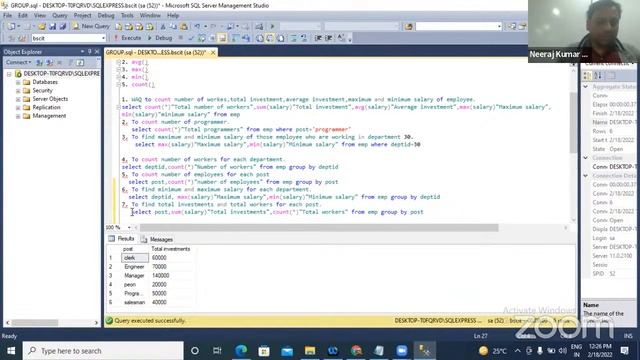The width and height of the screenshot is (640, 360).
Task: Open the Connect dropdown in Object Explorer
Action: pos(18,62)
